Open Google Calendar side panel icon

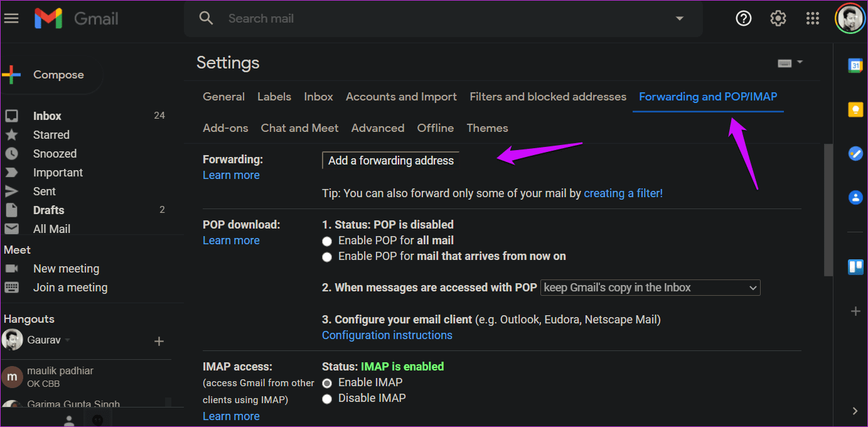(x=855, y=65)
